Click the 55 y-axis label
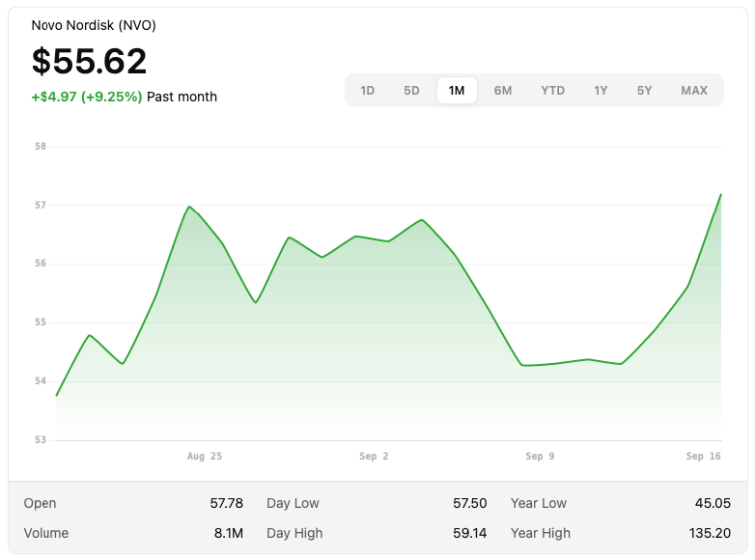The image size is (755, 560). point(41,322)
